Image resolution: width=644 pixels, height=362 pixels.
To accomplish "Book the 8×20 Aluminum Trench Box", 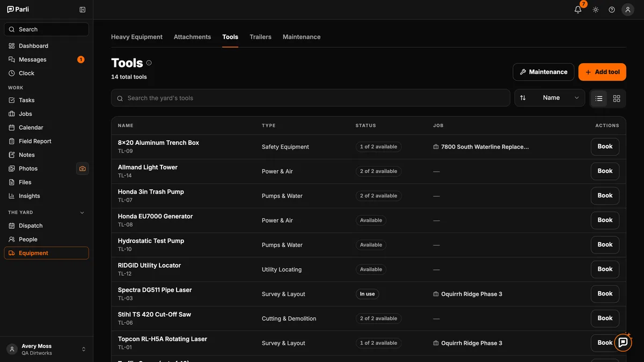I will (605, 146).
